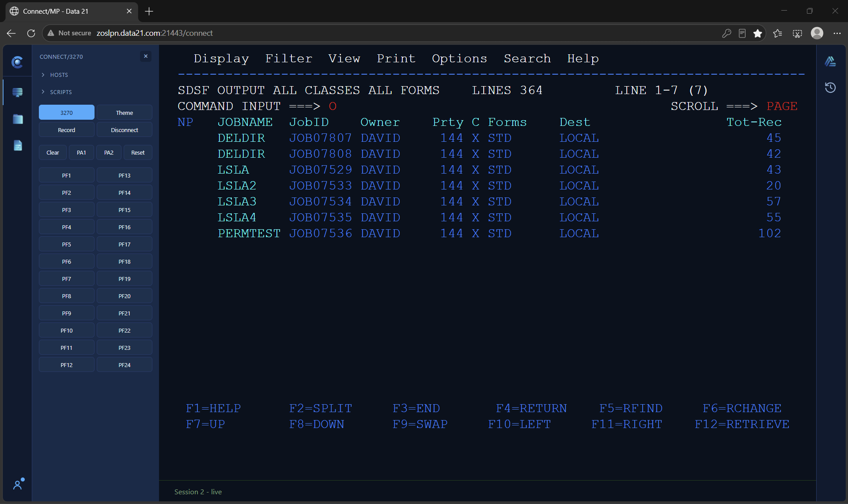The width and height of the screenshot is (848, 504).
Task: Click JOB07808 job ID
Action: tap(321, 154)
